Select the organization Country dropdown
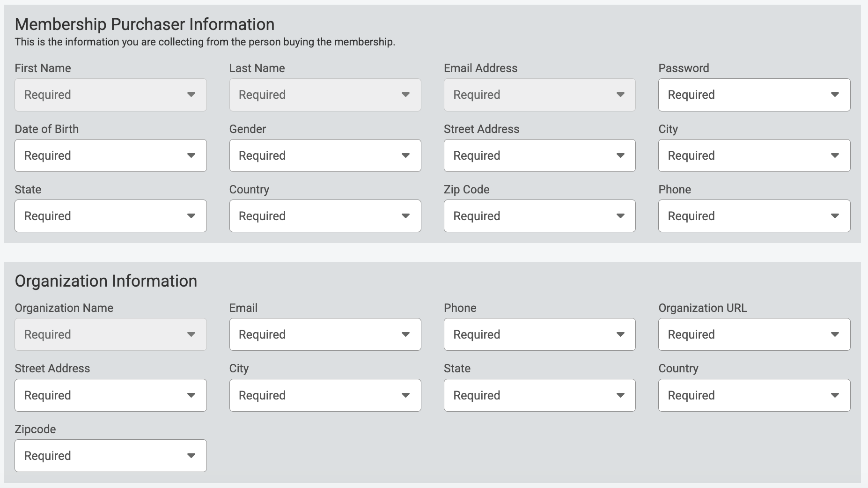Screen dimensions: 868x488 pyautogui.click(x=754, y=395)
